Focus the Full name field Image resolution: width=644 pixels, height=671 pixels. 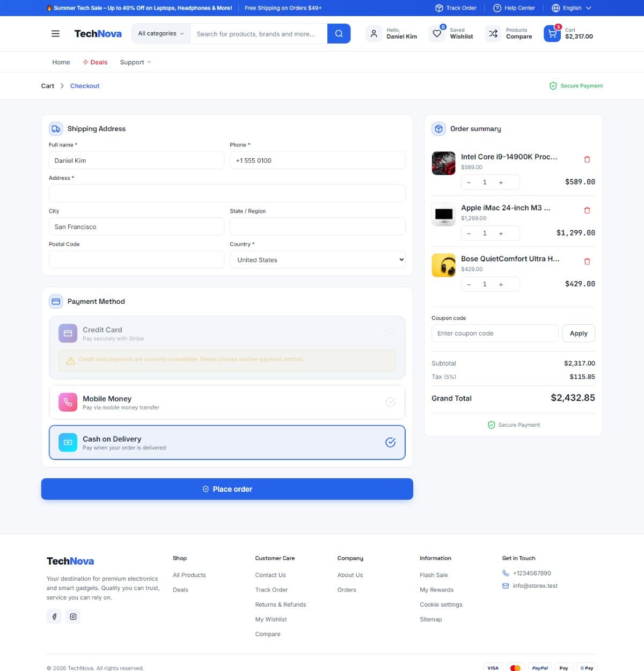tap(136, 161)
